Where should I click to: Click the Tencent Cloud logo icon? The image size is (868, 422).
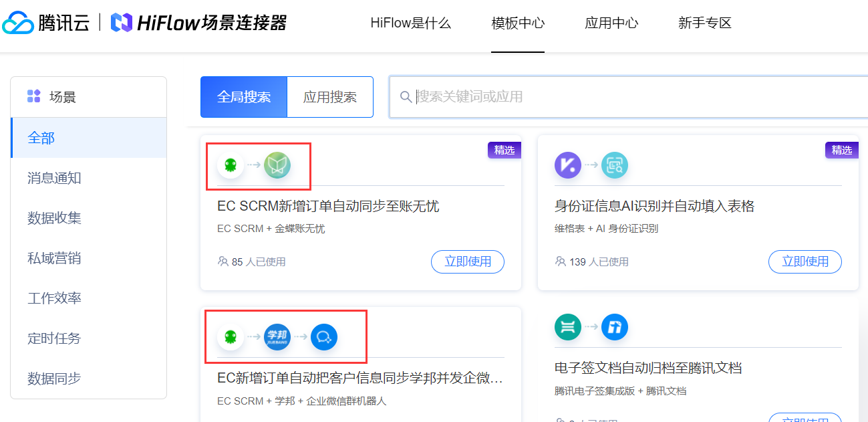[x=18, y=23]
